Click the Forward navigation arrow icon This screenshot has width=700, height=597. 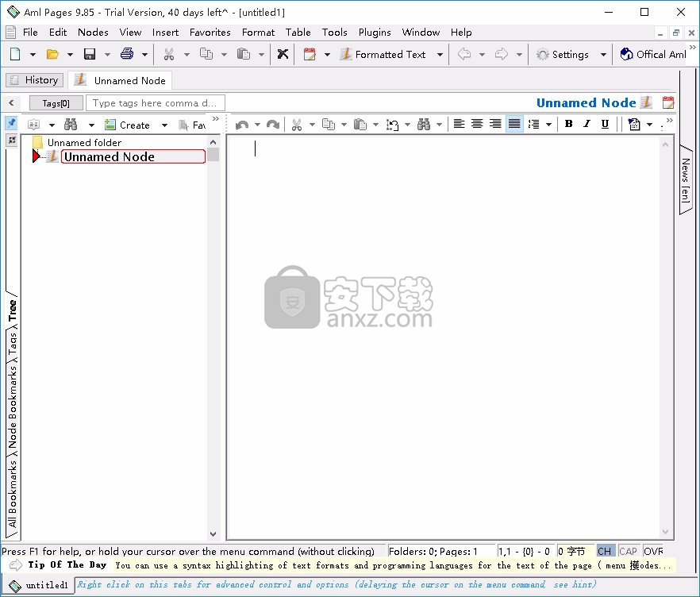[x=502, y=54]
